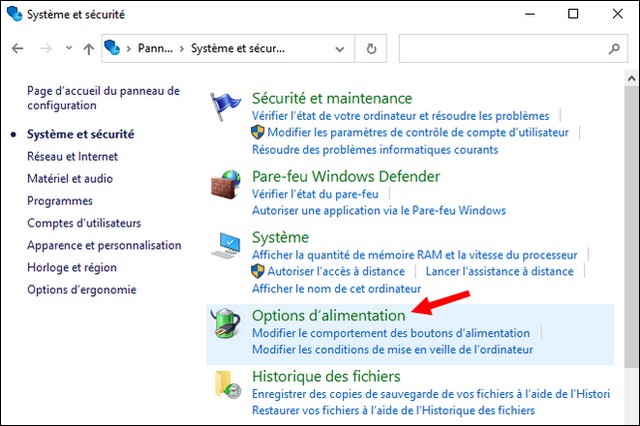Open Historique des fichiers heading
Screen dimensions: 640x426
pos(326,376)
